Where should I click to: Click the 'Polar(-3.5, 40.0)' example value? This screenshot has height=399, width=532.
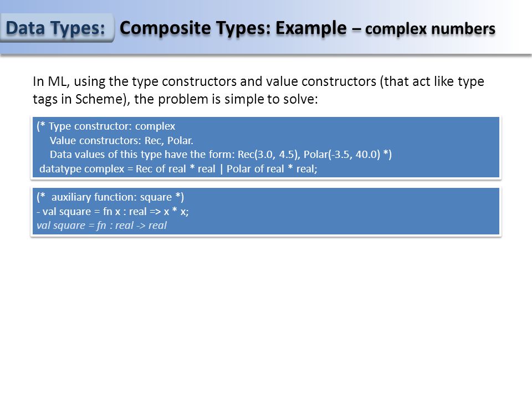click(342, 155)
